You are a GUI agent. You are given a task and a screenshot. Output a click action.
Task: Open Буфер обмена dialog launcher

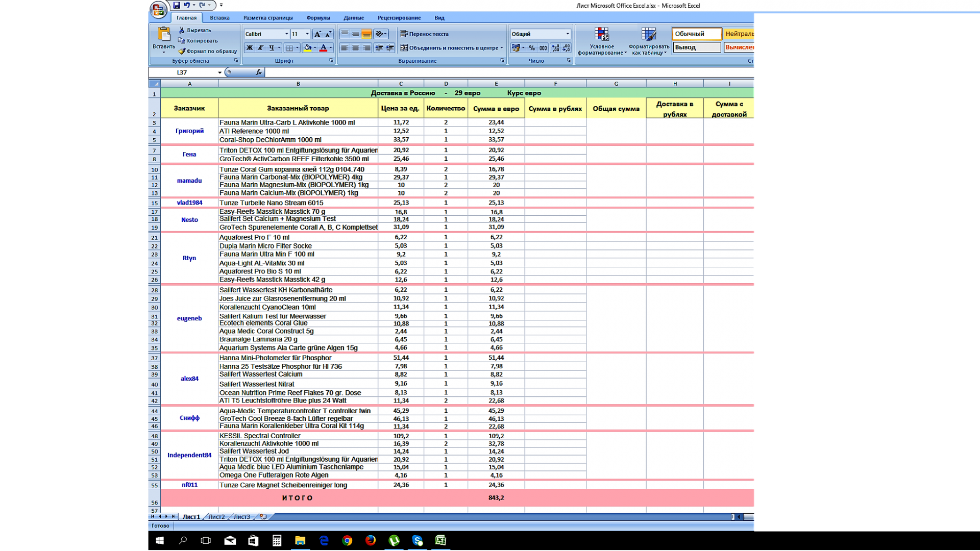pyautogui.click(x=236, y=61)
